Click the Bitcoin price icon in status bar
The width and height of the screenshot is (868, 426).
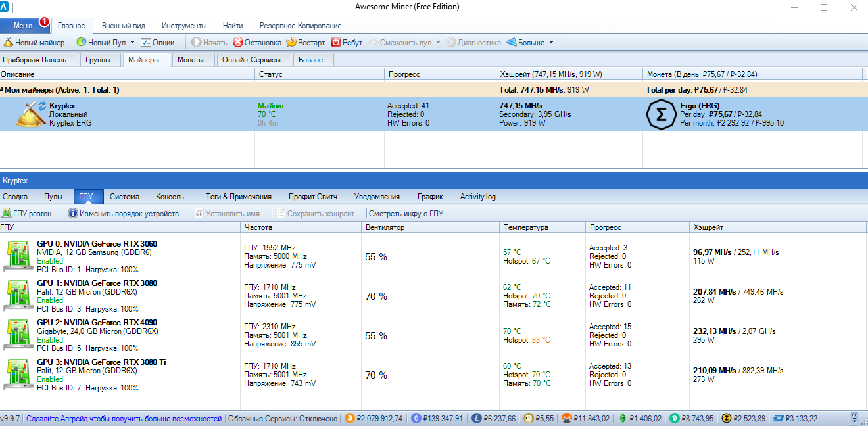(350, 418)
